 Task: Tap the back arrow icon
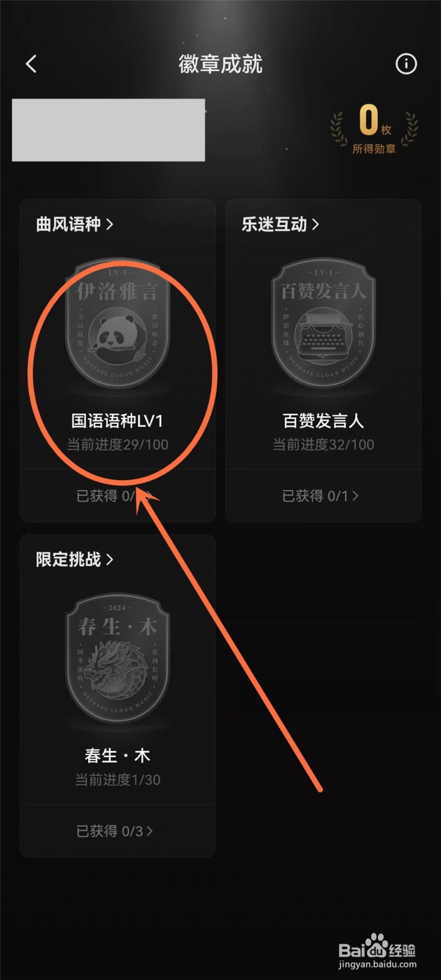coord(31,64)
